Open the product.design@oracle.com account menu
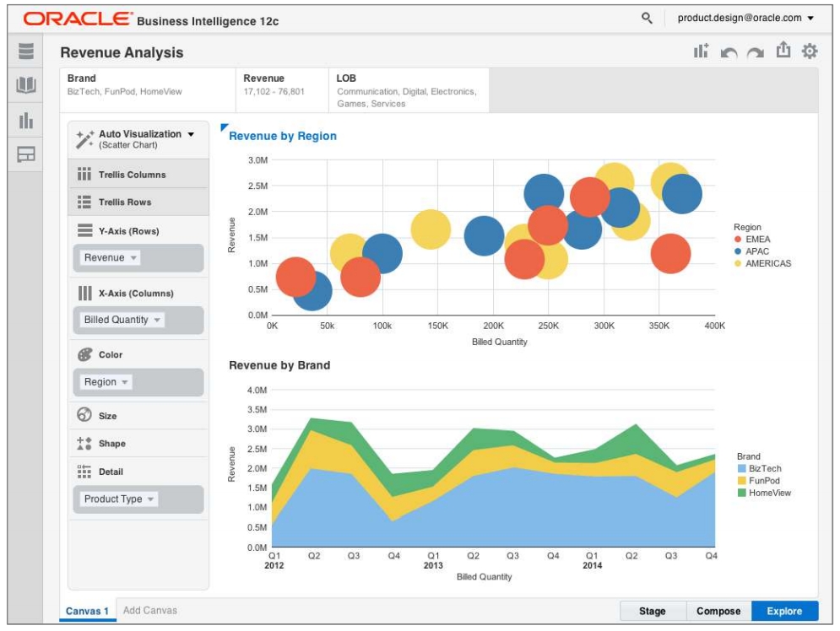 pyautogui.click(x=745, y=18)
